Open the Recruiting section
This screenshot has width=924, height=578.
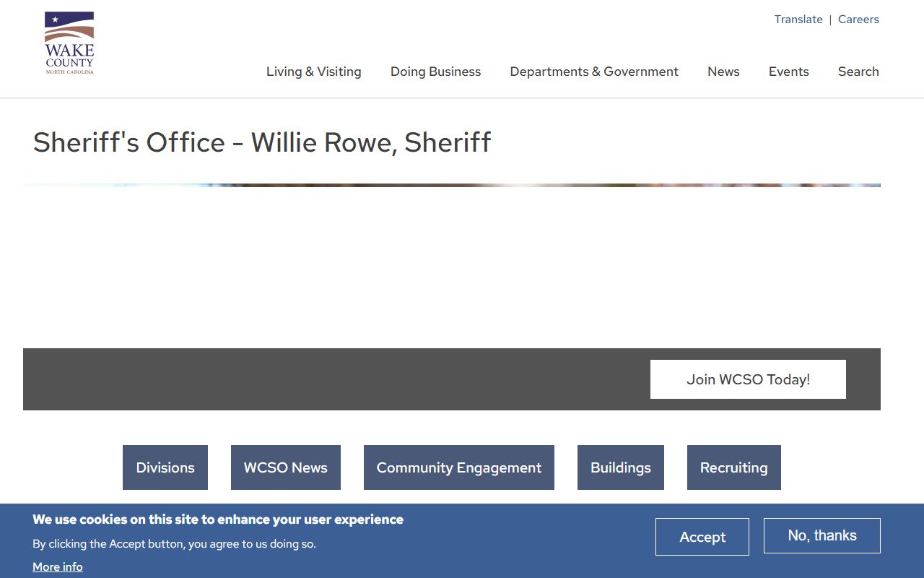(734, 467)
